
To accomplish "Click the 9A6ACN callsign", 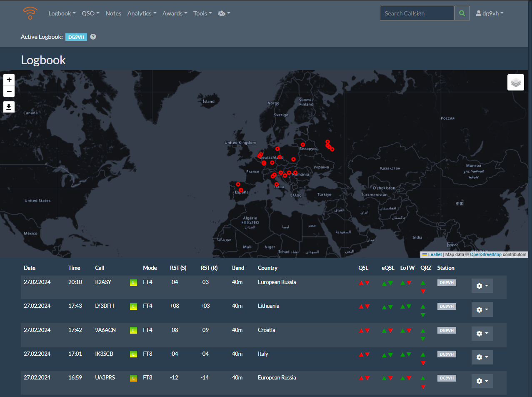I will pyautogui.click(x=105, y=330).
